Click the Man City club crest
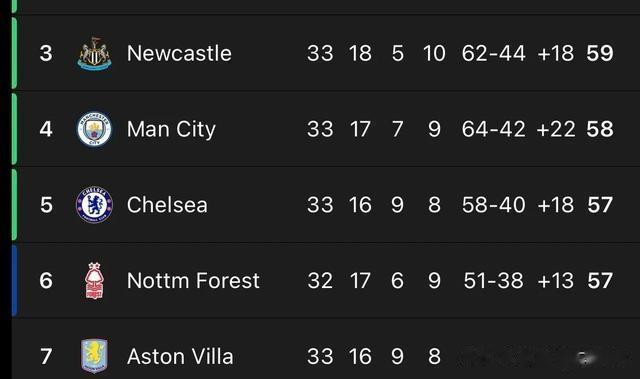The width and height of the screenshot is (640, 379). click(x=94, y=129)
